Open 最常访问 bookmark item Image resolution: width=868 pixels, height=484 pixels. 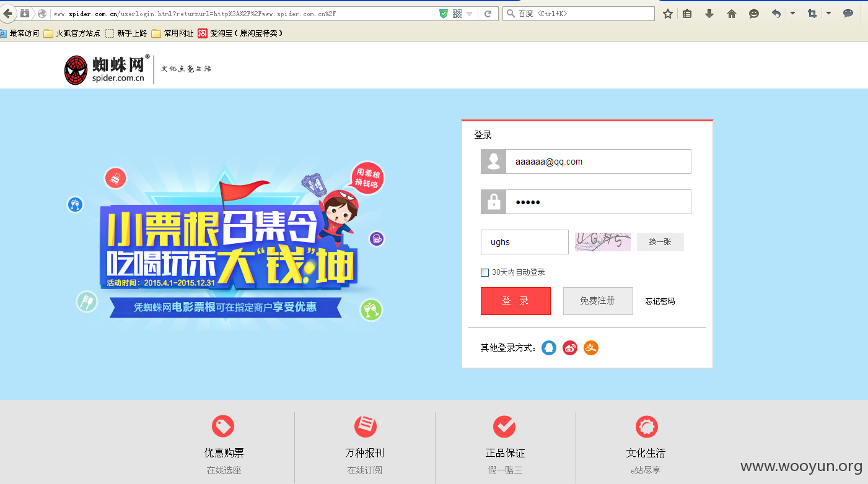pyautogui.click(x=20, y=33)
